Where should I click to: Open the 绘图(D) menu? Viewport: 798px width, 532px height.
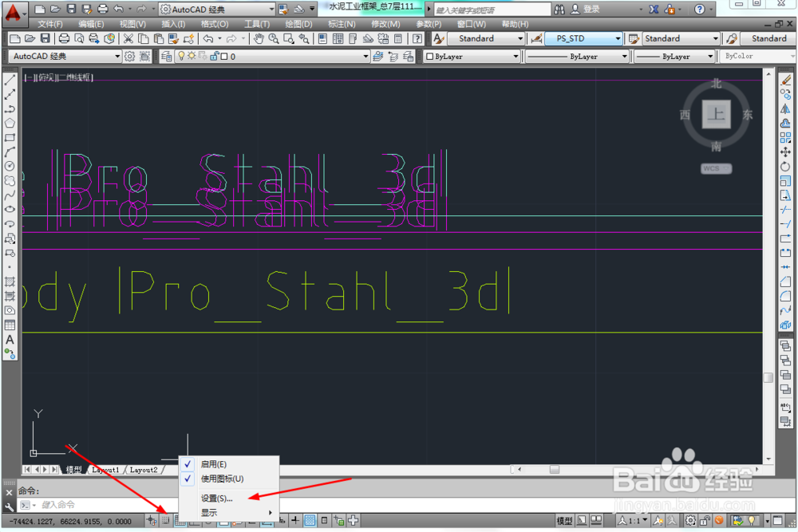(298, 24)
